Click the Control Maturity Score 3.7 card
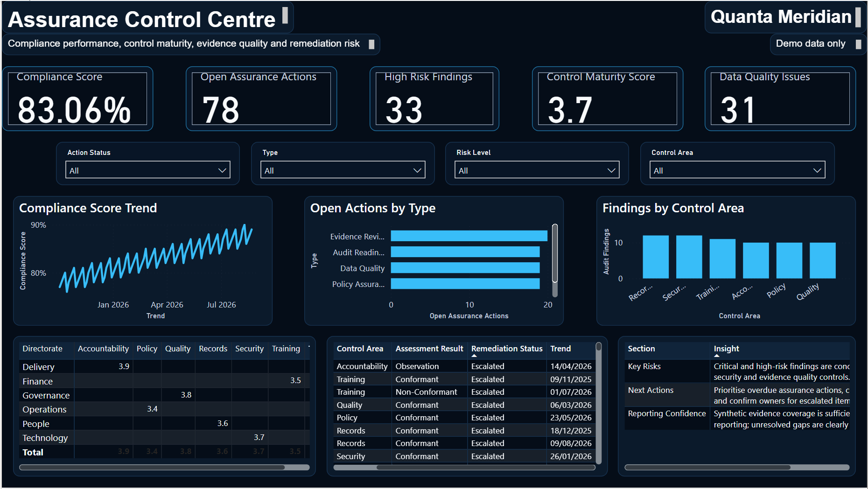The image size is (868, 489). click(x=608, y=98)
